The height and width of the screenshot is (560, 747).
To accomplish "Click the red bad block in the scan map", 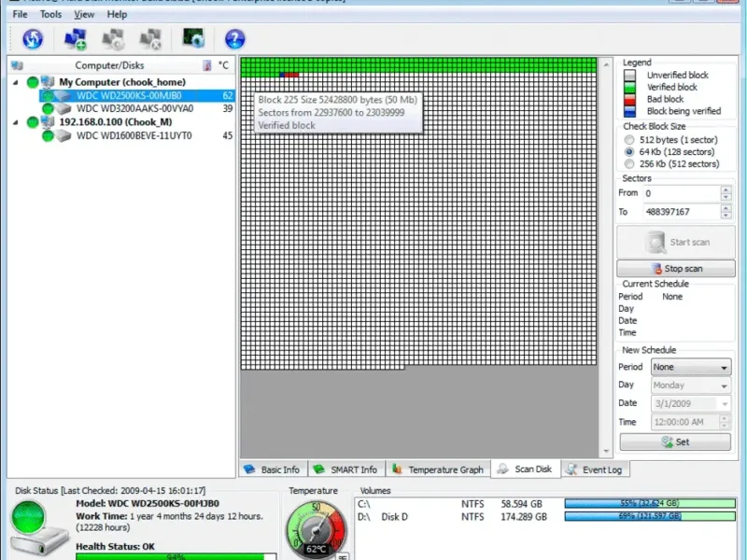I will [x=291, y=75].
